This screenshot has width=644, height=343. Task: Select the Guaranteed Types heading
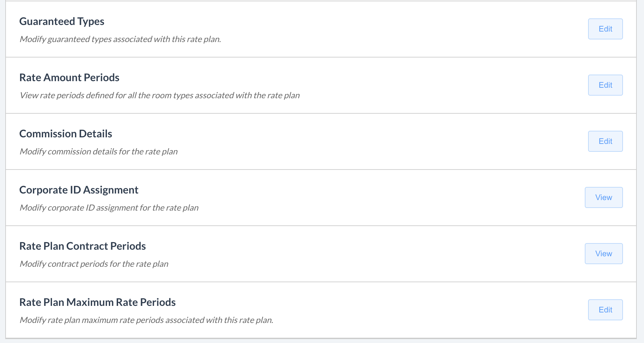point(62,21)
